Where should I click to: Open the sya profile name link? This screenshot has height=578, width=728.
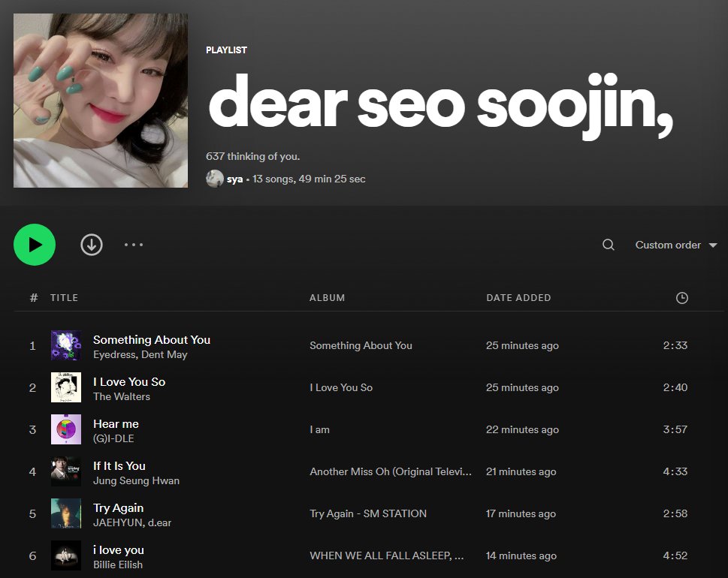pos(234,179)
